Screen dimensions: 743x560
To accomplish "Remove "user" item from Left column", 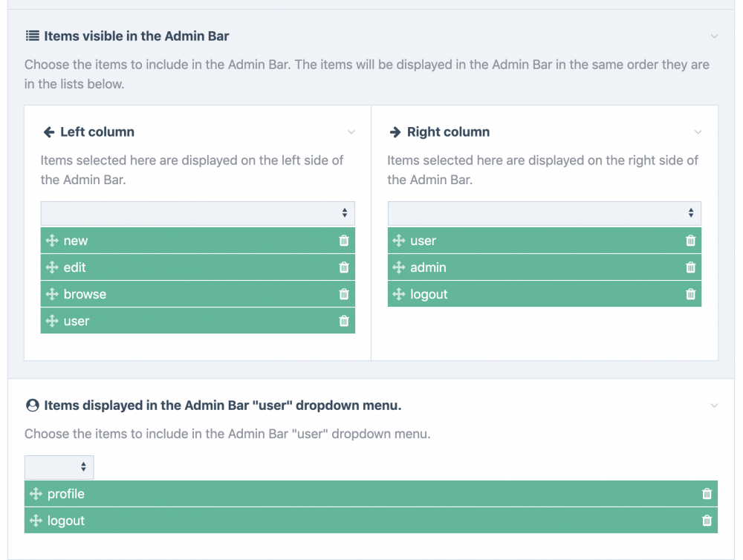I will 344,321.
